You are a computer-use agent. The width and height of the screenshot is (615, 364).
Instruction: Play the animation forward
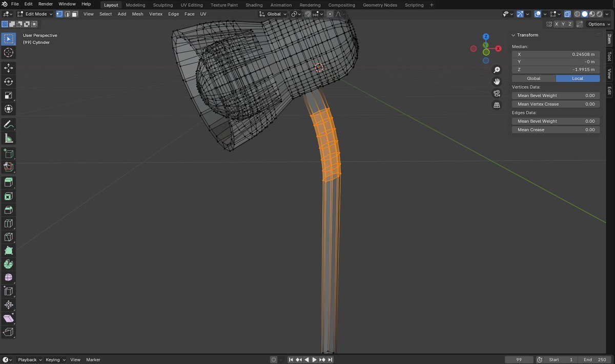tap(314, 359)
